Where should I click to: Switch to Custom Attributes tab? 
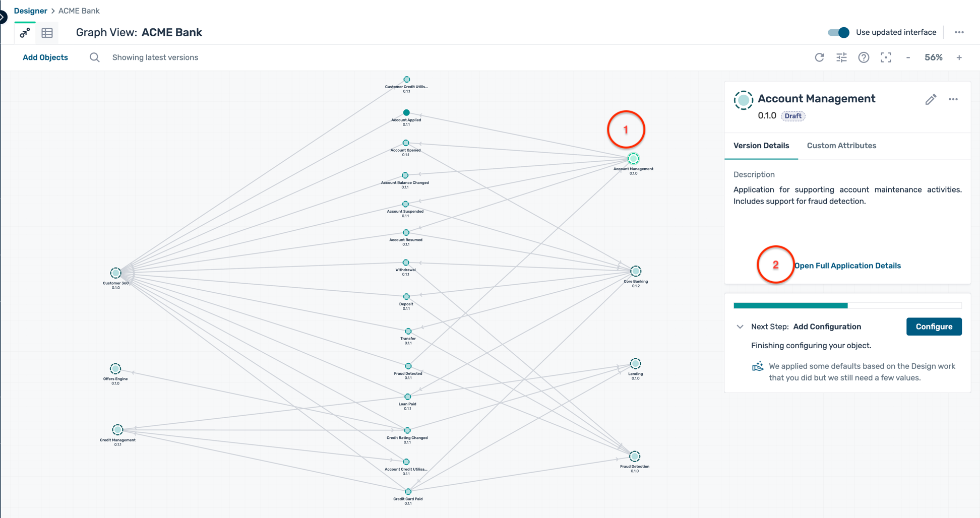point(841,146)
